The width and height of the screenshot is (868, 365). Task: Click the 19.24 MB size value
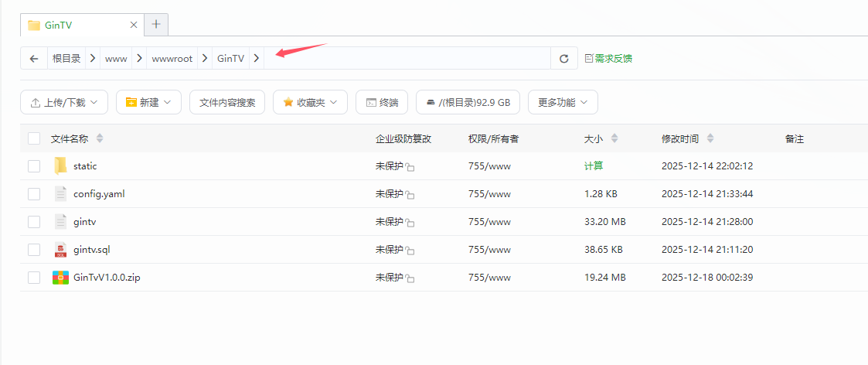(605, 278)
